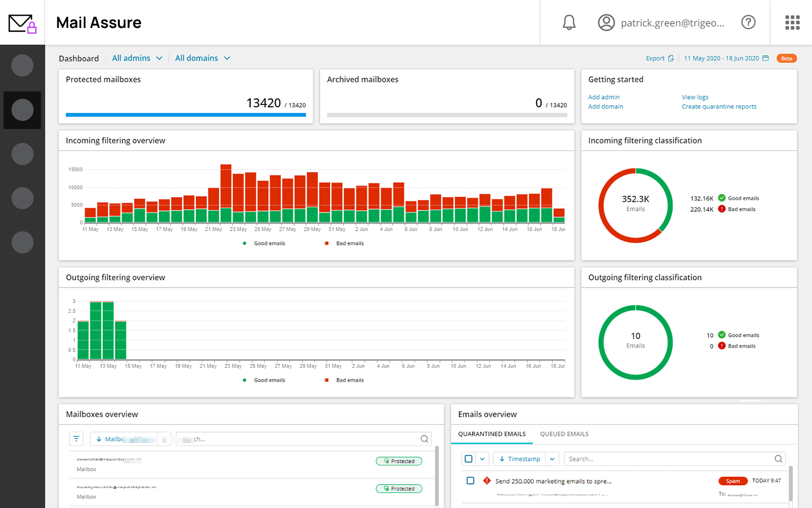Viewport: 812px width, 508px height.
Task: Open the user account avatar icon
Action: point(606,22)
